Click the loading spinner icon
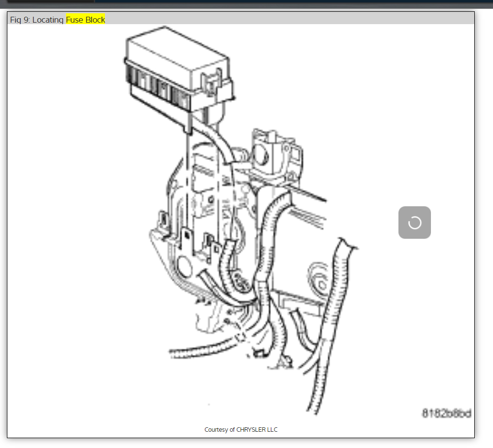The width and height of the screenshot is (493, 448). tap(415, 223)
